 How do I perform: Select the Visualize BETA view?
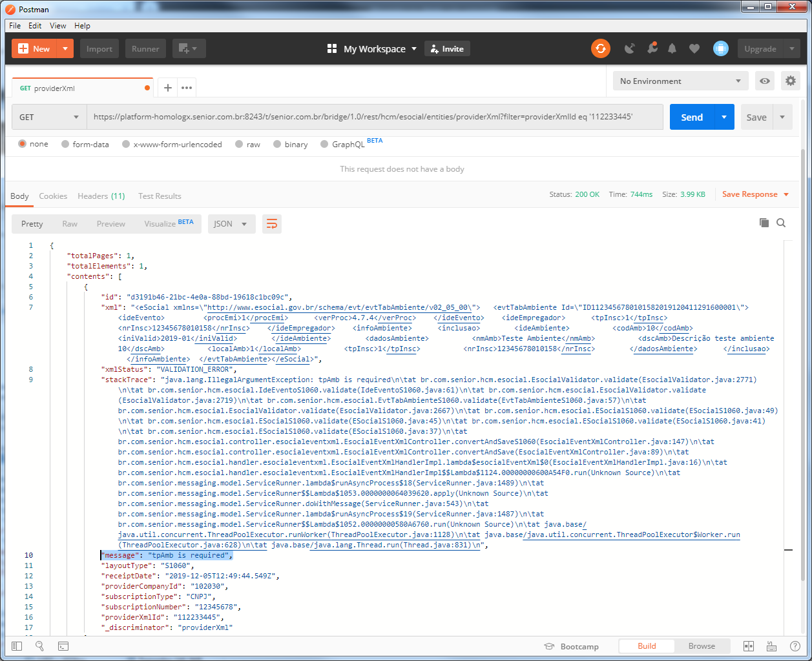[169, 224]
